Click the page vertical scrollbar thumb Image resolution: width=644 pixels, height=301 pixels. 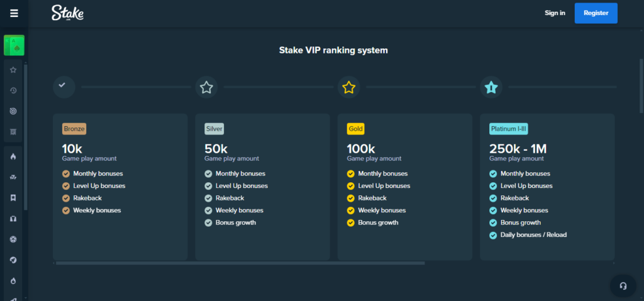click(x=641, y=85)
